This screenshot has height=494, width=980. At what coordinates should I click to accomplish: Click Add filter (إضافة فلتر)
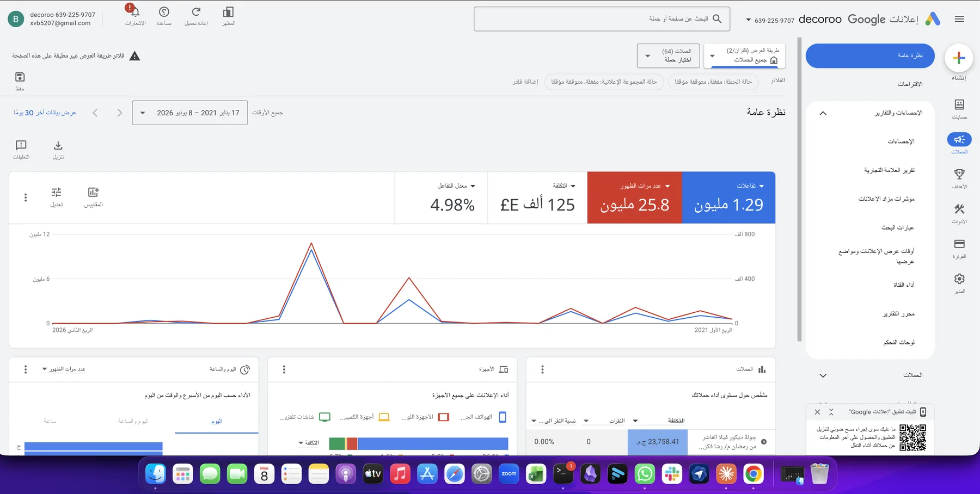[x=525, y=82]
